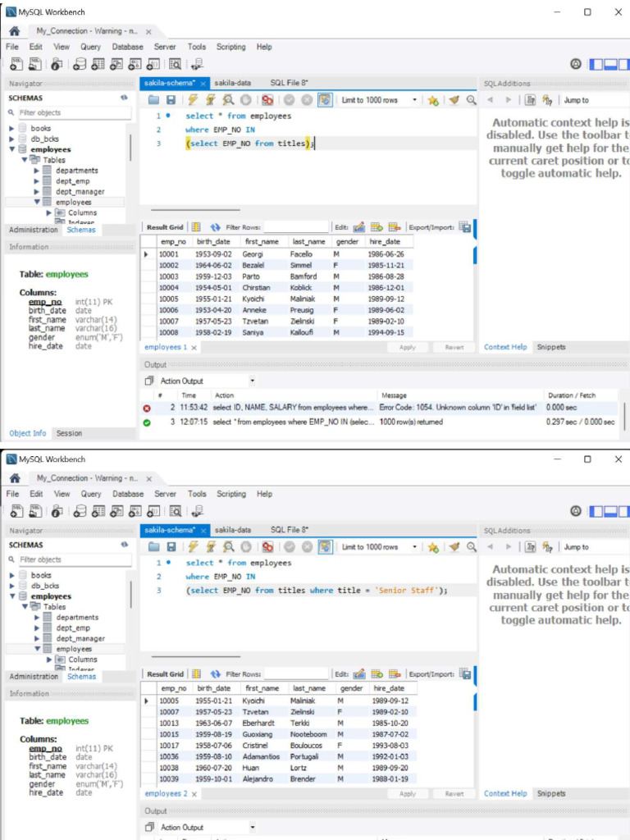Open a SQL script file in top window editor
The height and width of the screenshot is (840, 630).
[153, 99]
